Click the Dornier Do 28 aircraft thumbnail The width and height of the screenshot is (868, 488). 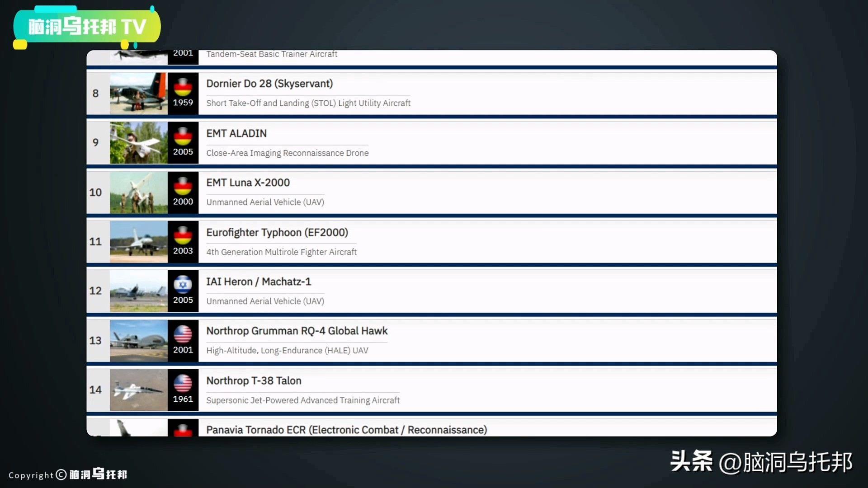138,94
